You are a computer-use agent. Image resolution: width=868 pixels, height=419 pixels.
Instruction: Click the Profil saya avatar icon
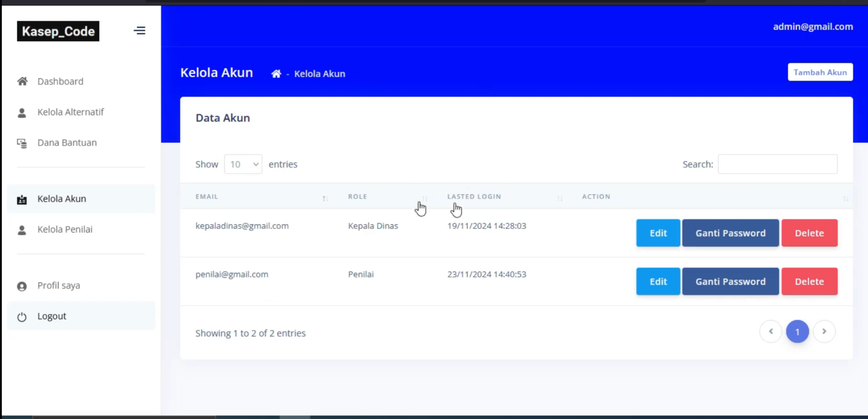(22, 286)
